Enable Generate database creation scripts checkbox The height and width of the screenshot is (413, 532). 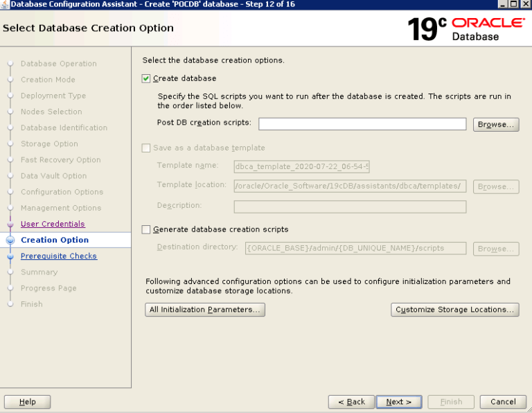pos(146,229)
